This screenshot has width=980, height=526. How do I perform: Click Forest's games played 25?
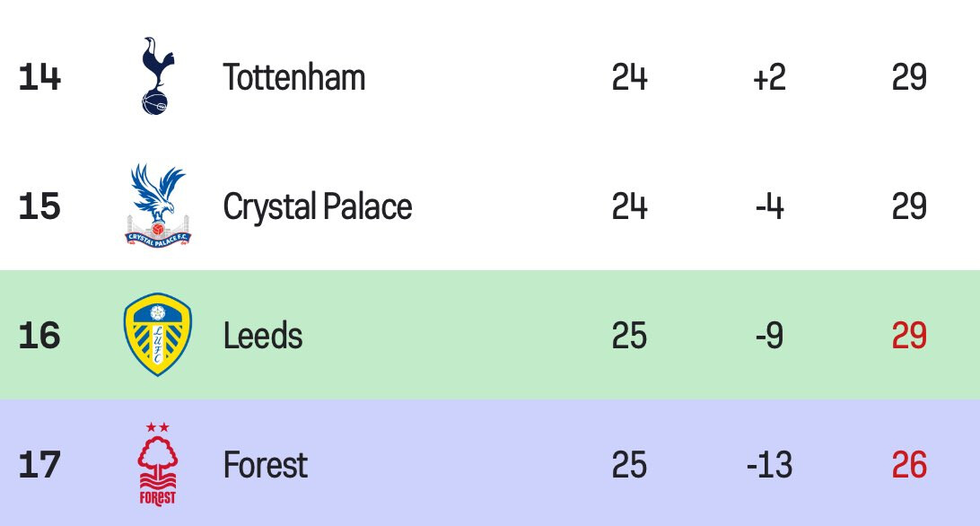pyautogui.click(x=629, y=466)
